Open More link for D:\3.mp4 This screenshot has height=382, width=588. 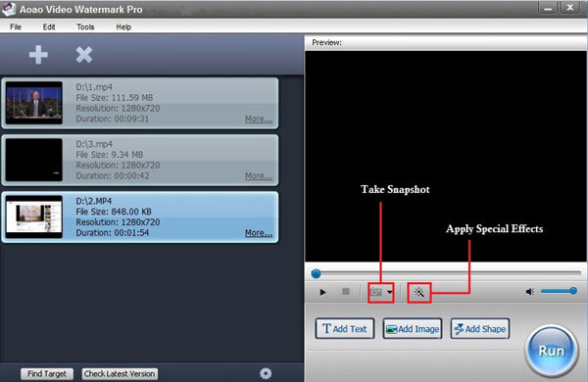pyautogui.click(x=259, y=176)
